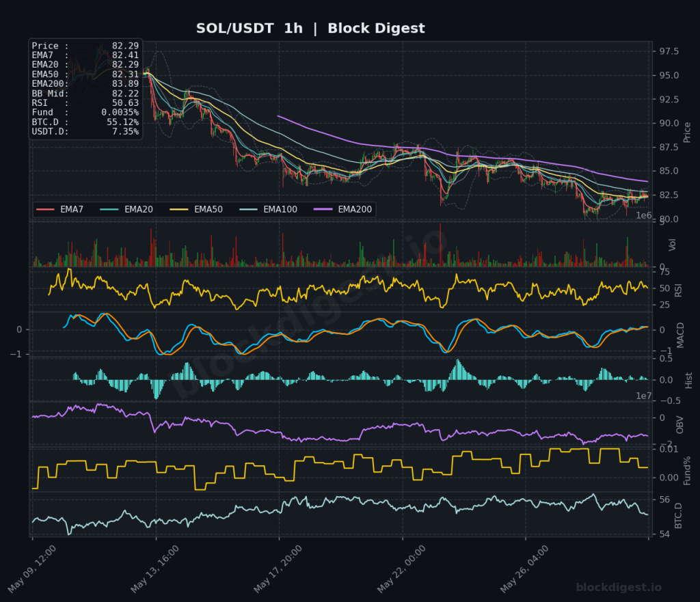Click the EMA7 legend entry
The width and height of the screenshot is (700, 602).
pos(60,209)
